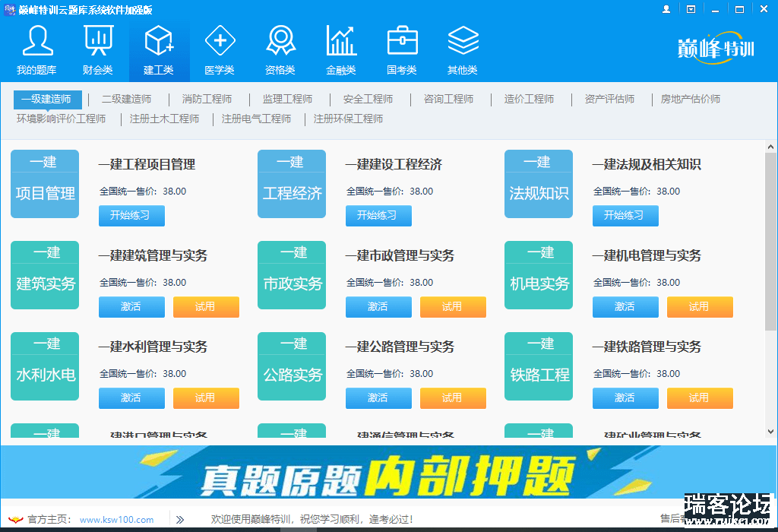Switch to the 金融类 category

(341, 50)
